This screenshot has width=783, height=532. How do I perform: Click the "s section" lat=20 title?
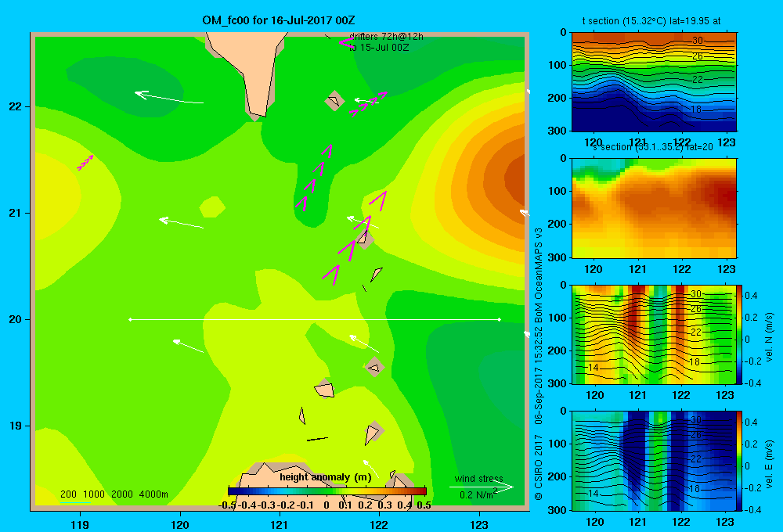click(x=653, y=147)
